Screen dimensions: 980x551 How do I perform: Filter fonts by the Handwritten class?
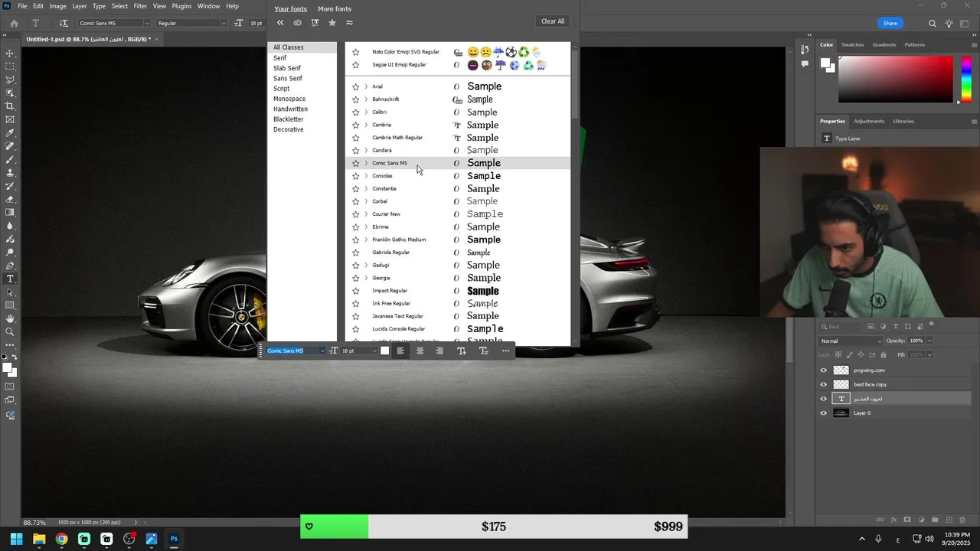(290, 109)
